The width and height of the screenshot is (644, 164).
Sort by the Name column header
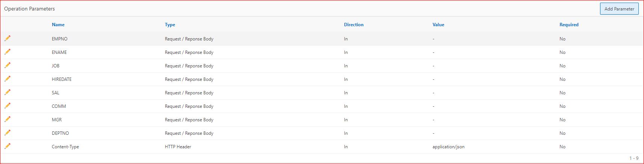[x=58, y=25]
